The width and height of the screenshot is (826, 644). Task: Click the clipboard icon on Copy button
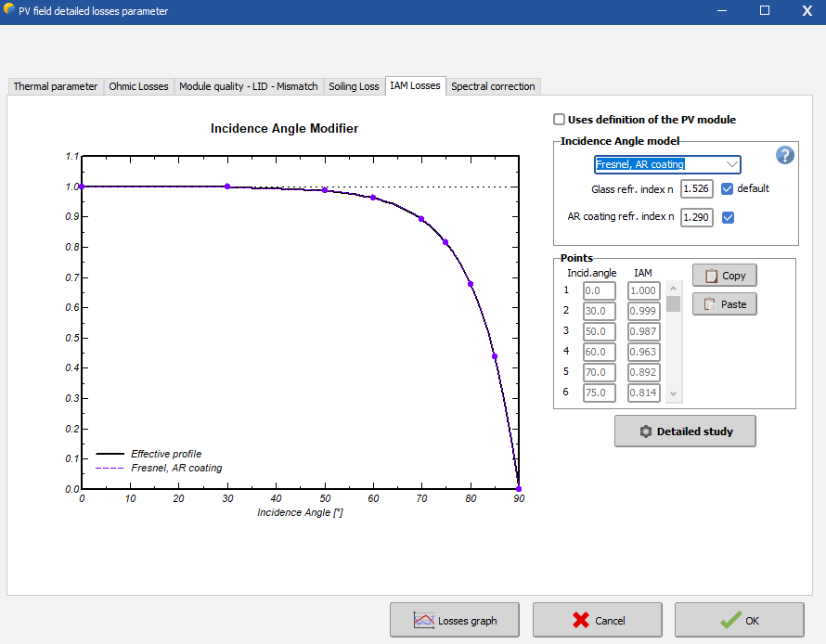(711, 276)
